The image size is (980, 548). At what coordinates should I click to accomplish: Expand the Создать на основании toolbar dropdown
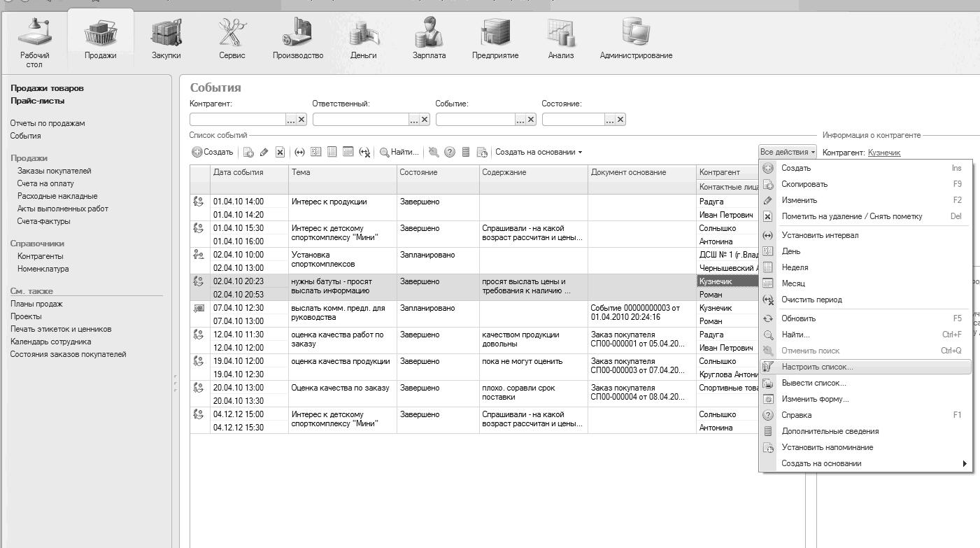click(x=539, y=152)
